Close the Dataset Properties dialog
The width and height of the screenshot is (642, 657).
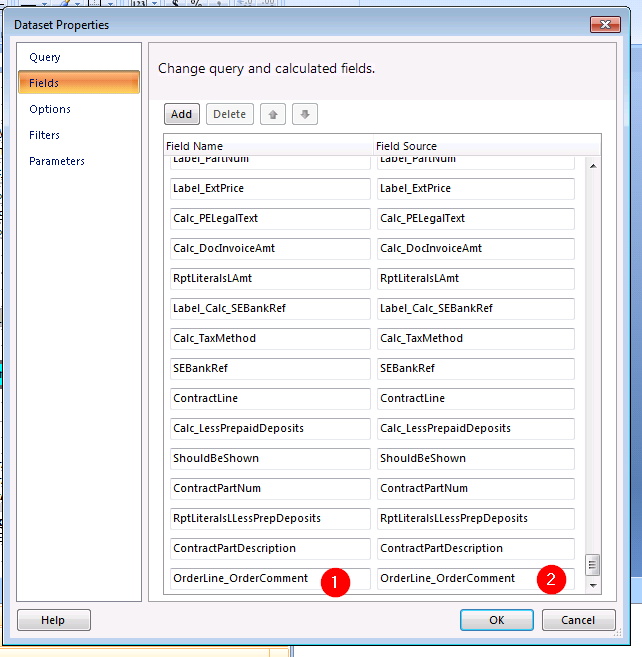[605, 25]
